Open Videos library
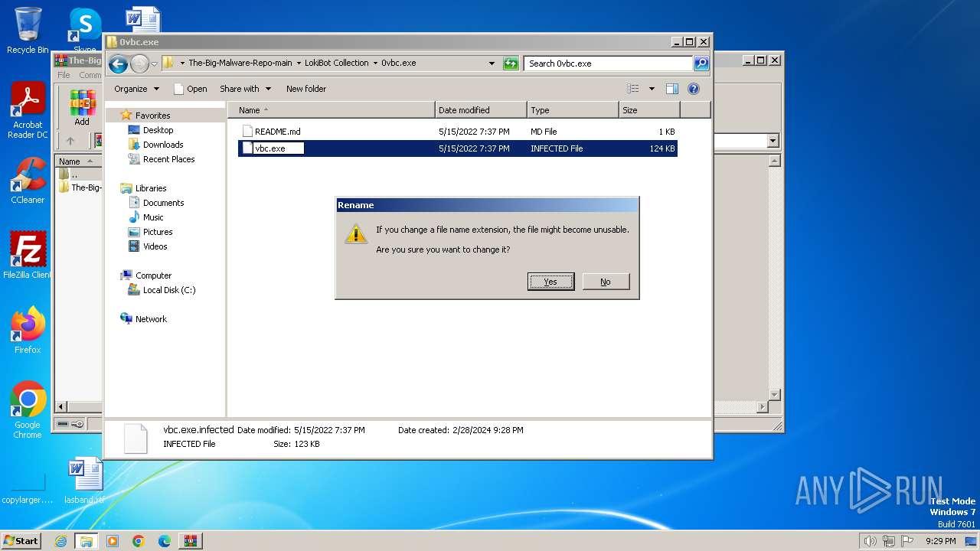Image resolution: width=980 pixels, height=551 pixels. click(x=155, y=246)
